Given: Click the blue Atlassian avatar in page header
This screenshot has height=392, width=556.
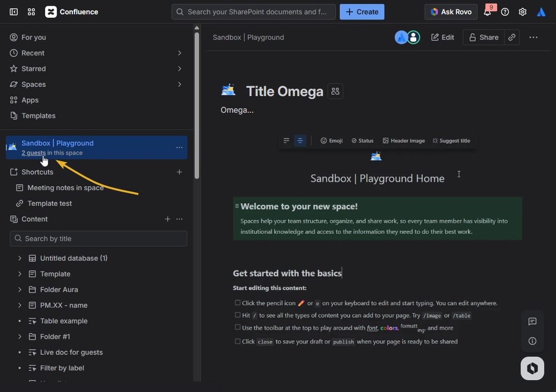Looking at the screenshot, I should point(401,37).
